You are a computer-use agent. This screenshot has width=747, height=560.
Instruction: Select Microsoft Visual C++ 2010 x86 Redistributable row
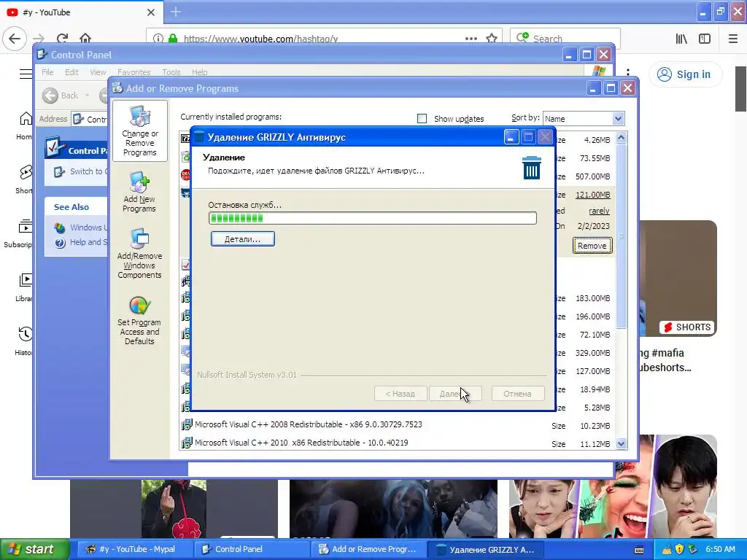tap(398, 443)
